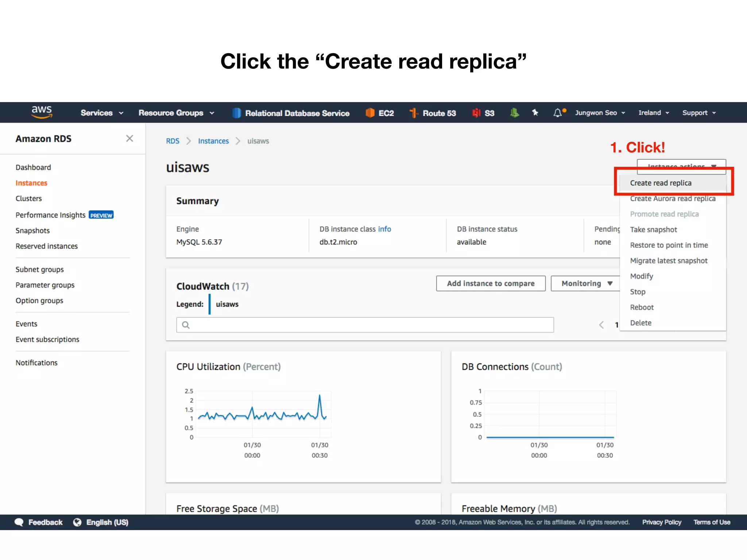Open the Support dropdown menu
This screenshot has width=747, height=560.
pyautogui.click(x=699, y=113)
